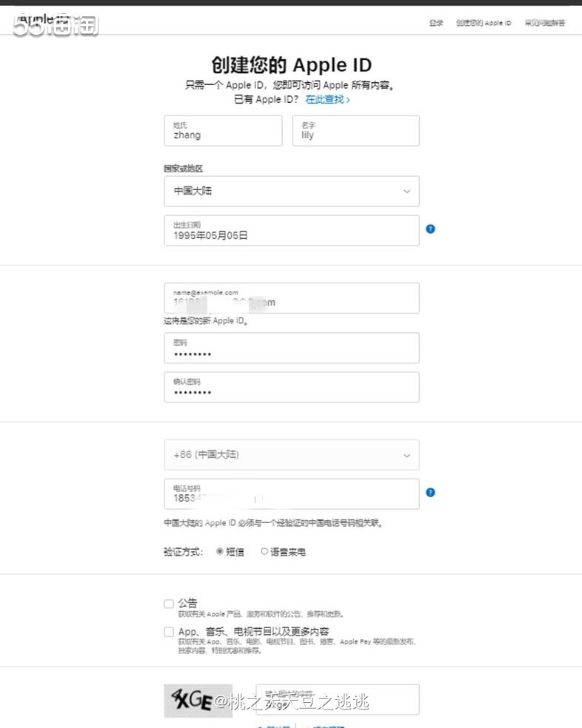Focus the 名字 field containing lily
The height and width of the screenshot is (728, 582).
[355, 131]
